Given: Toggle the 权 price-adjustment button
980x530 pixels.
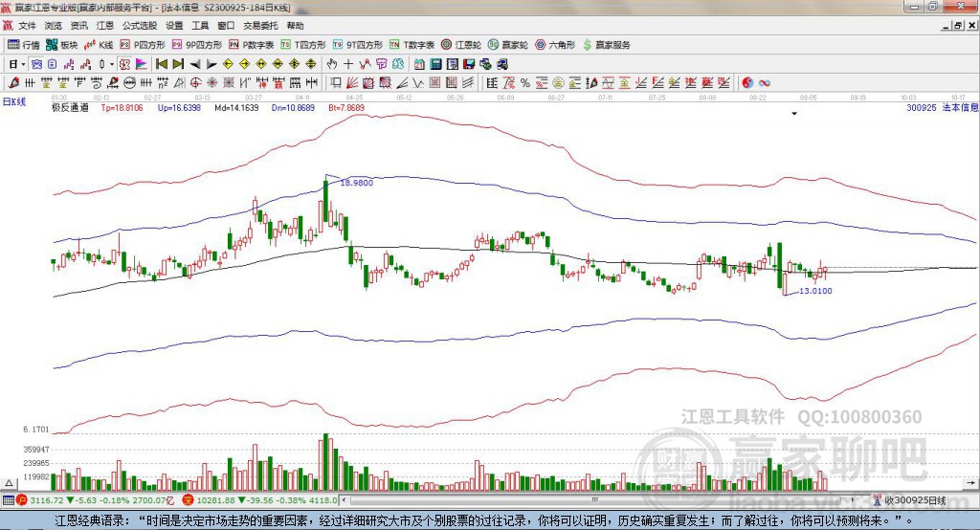Looking at the screenshot, I should coord(124,64).
